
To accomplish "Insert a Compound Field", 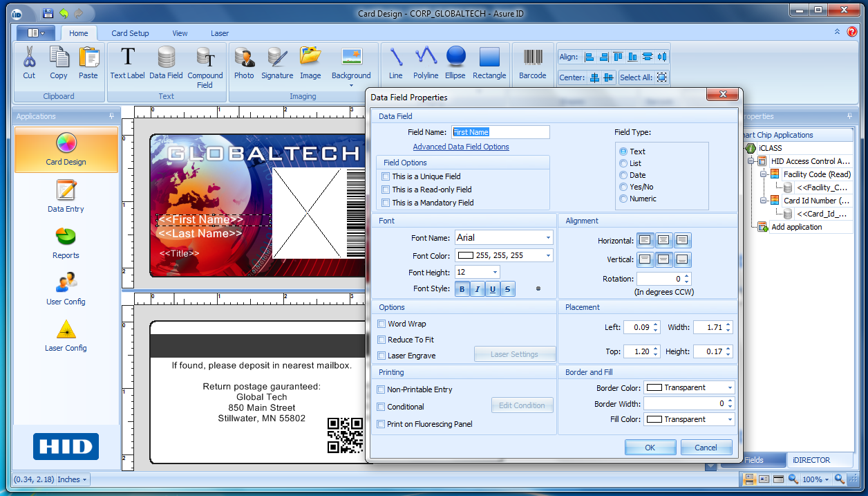I will (x=205, y=67).
